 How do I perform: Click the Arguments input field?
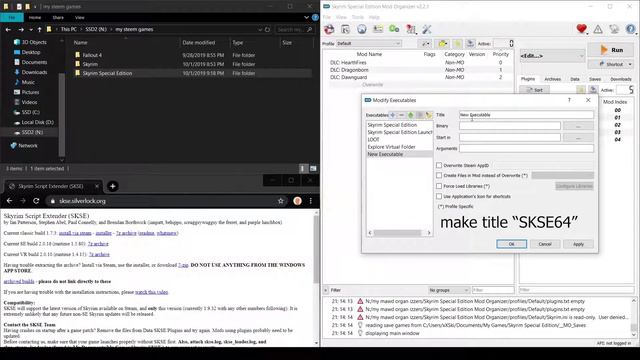point(526,149)
